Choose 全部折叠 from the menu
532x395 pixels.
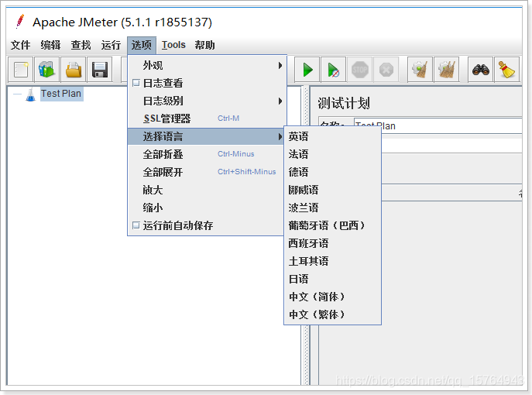[206, 154]
